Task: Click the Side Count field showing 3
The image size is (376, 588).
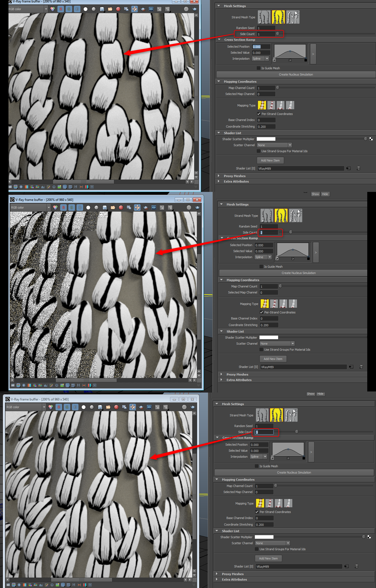Action: click(264, 432)
